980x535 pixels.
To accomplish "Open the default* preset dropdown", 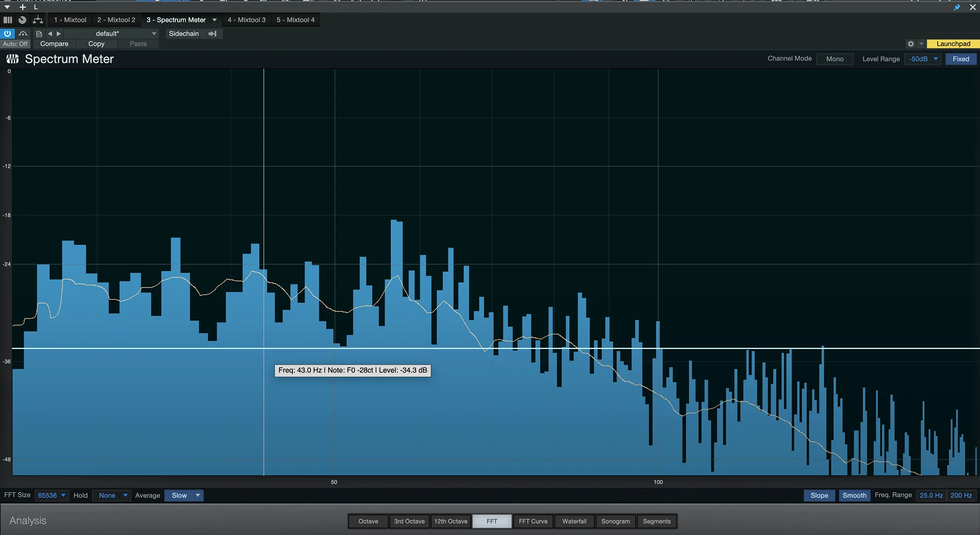I will click(111, 34).
